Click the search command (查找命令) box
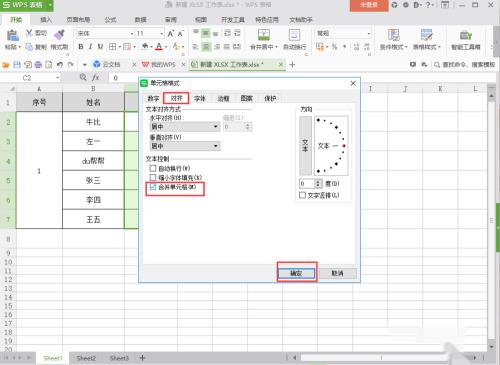 tap(465, 65)
